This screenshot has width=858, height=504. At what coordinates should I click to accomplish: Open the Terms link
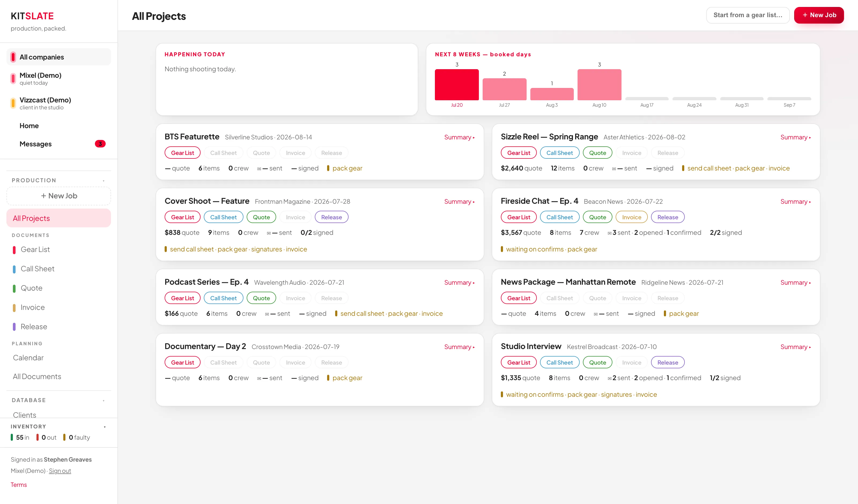[x=19, y=485]
